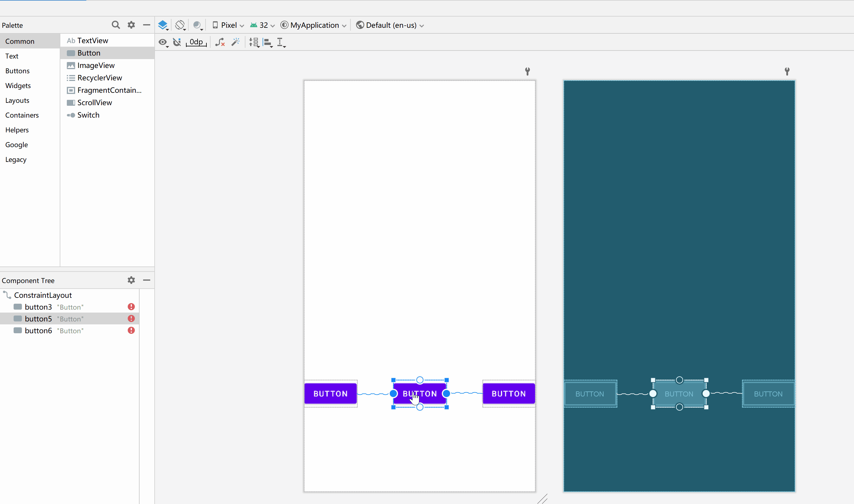Open the Guidelines tool in toolbar
This screenshot has height=504, width=854.
pos(281,42)
